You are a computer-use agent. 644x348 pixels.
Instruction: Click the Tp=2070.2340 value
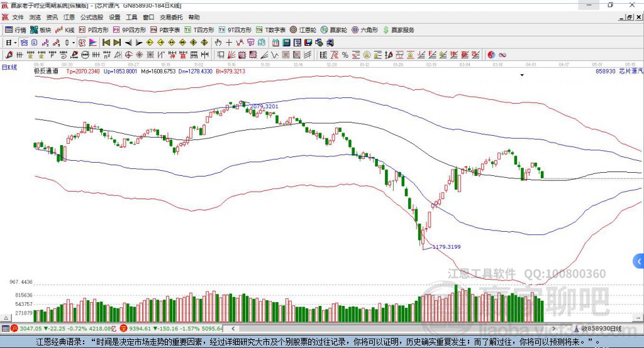[x=83, y=71]
